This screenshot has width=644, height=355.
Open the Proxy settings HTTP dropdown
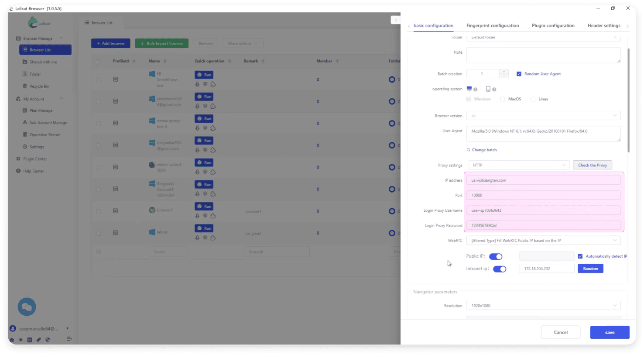click(x=519, y=165)
